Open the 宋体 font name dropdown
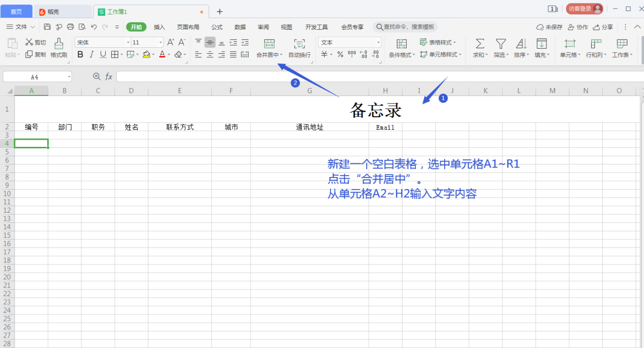The image size is (644, 348). (x=128, y=43)
